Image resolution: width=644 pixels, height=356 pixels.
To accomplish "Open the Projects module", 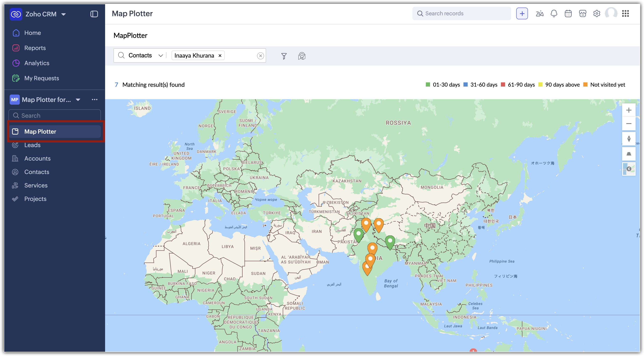I will pyautogui.click(x=35, y=199).
